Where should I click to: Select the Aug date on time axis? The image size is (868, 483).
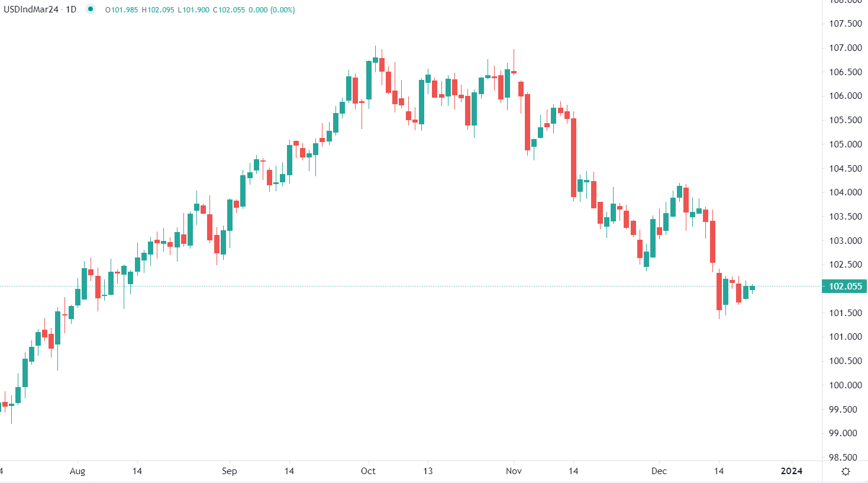pyautogui.click(x=78, y=471)
